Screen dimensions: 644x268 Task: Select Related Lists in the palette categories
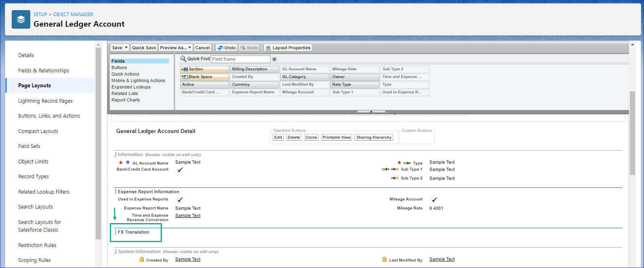pyautogui.click(x=125, y=93)
